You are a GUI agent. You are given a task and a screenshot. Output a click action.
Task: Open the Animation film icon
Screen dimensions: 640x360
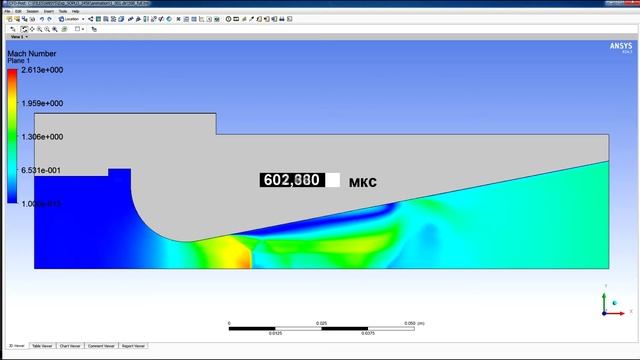236,19
